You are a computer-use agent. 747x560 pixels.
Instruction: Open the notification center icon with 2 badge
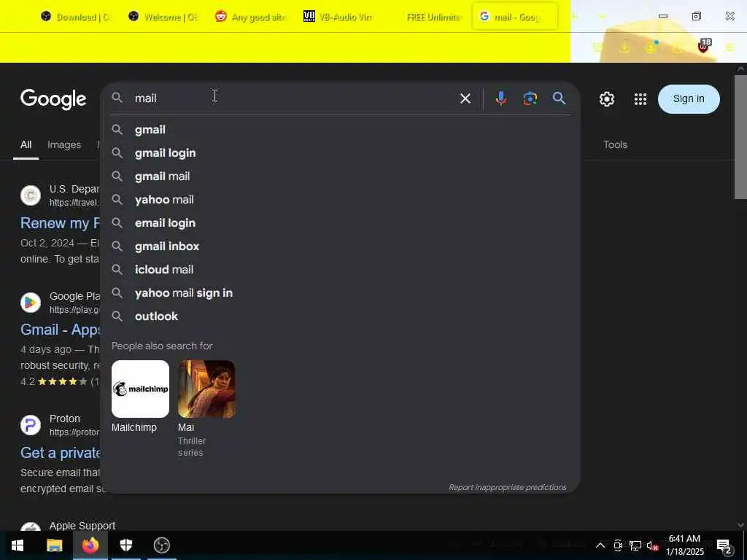(x=724, y=546)
